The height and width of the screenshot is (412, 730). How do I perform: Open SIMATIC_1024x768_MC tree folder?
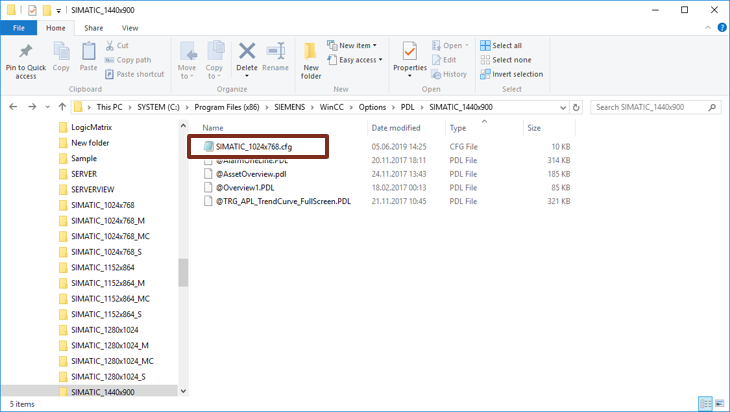pyautogui.click(x=110, y=236)
